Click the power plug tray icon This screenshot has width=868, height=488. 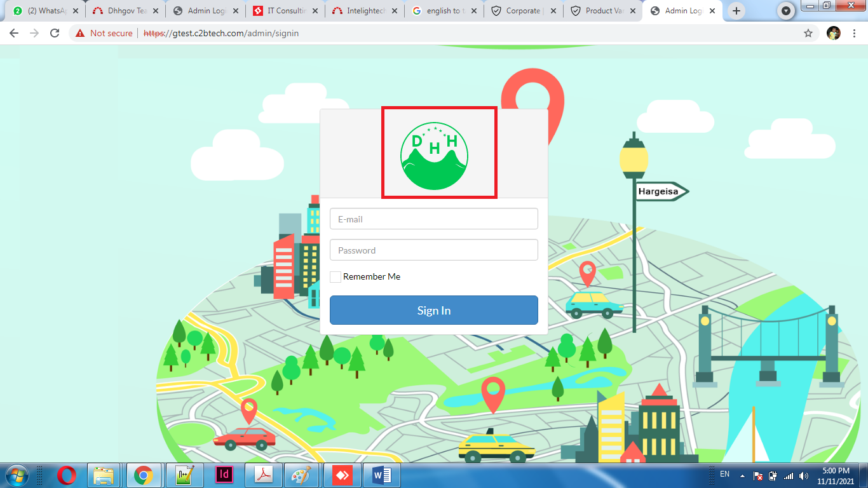pos(773,476)
